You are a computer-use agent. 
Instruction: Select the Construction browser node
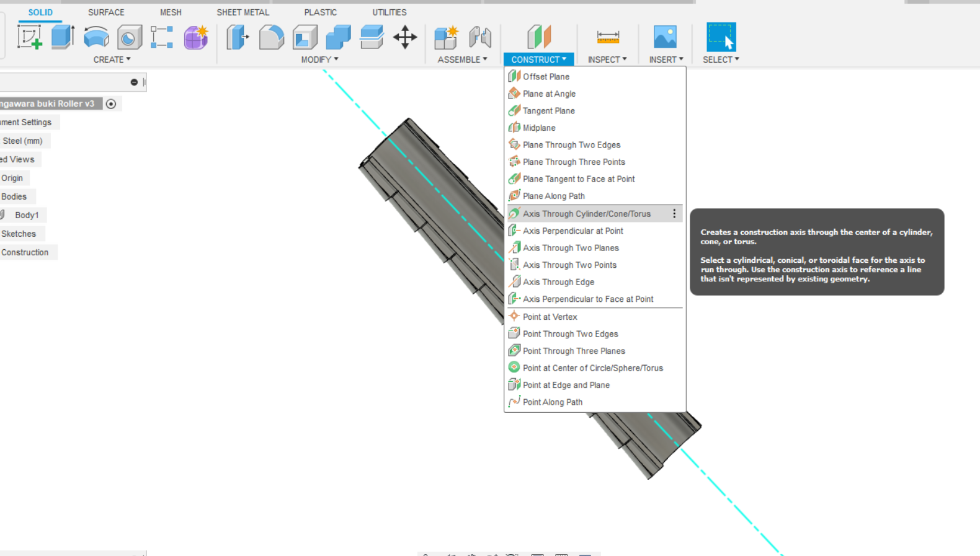[25, 252]
